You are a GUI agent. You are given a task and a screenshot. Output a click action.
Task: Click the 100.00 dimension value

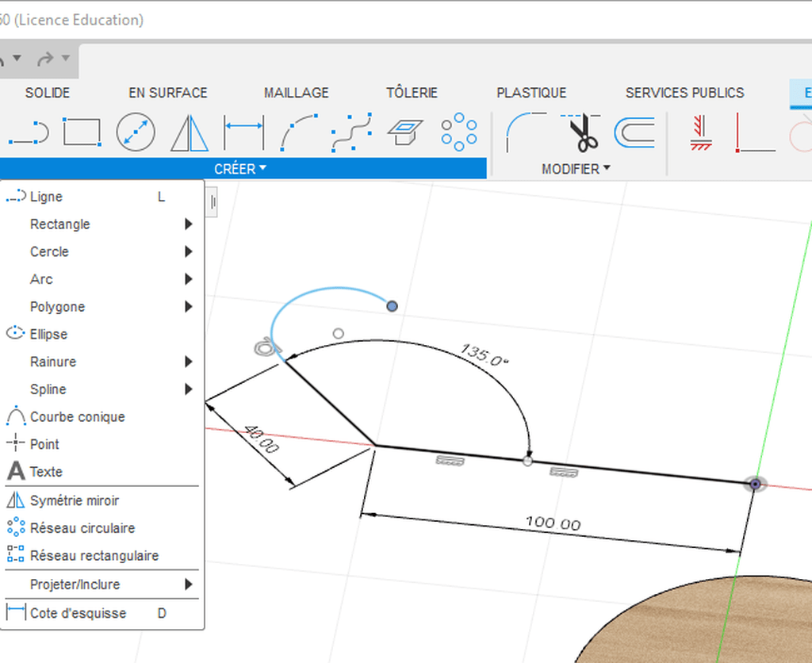click(553, 523)
